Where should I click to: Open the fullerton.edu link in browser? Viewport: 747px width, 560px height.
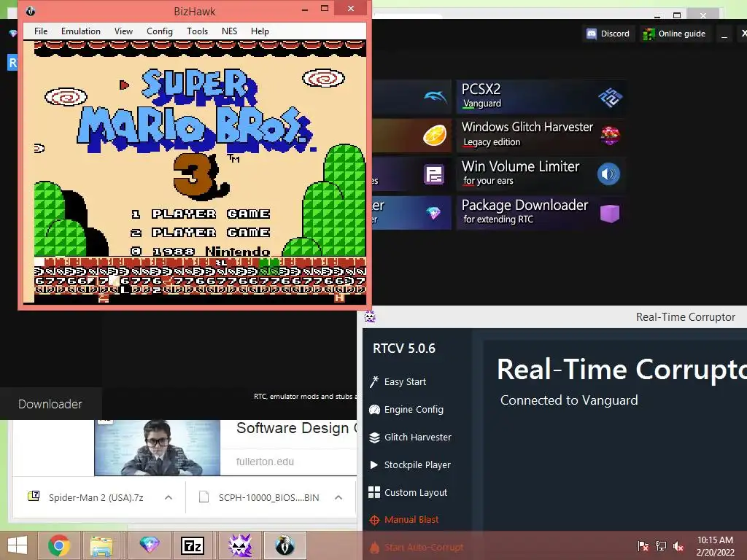point(265,462)
